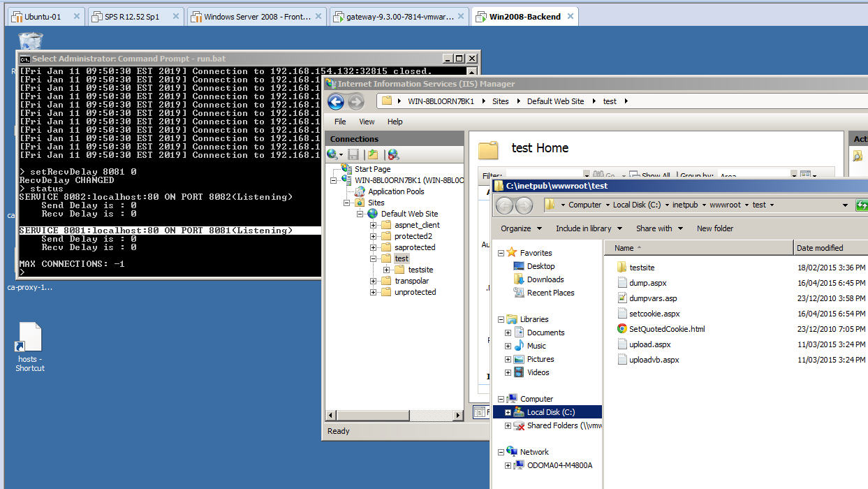Image resolution: width=868 pixels, height=489 pixels.
Task: Click the Default Web Site globe icon
Action: coord(373,214)
